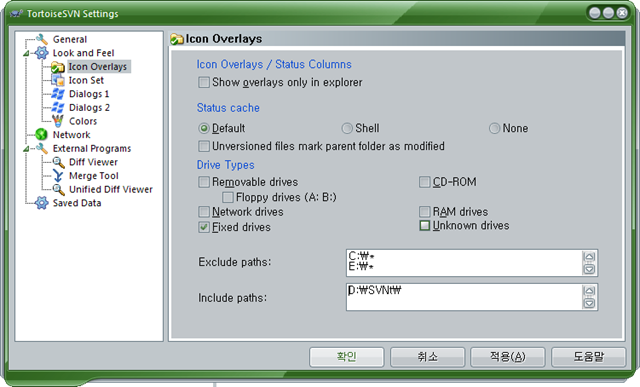Click the 도움말 (Help) button
The height and width of the screenshot is (387, 640).
click(589, 357)
